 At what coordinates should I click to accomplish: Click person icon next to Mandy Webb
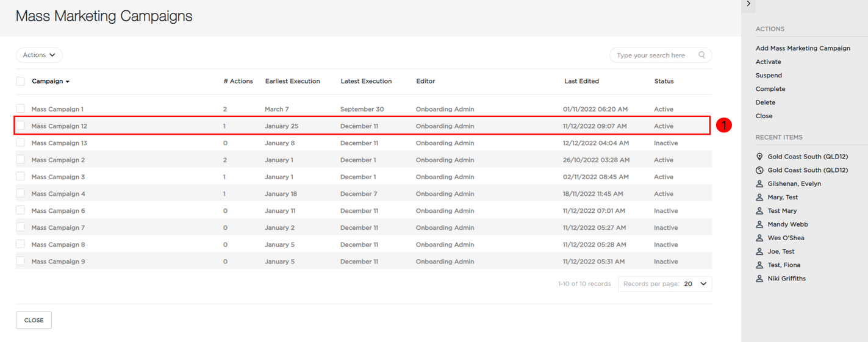pyautogui.click(x=759, y=224)
